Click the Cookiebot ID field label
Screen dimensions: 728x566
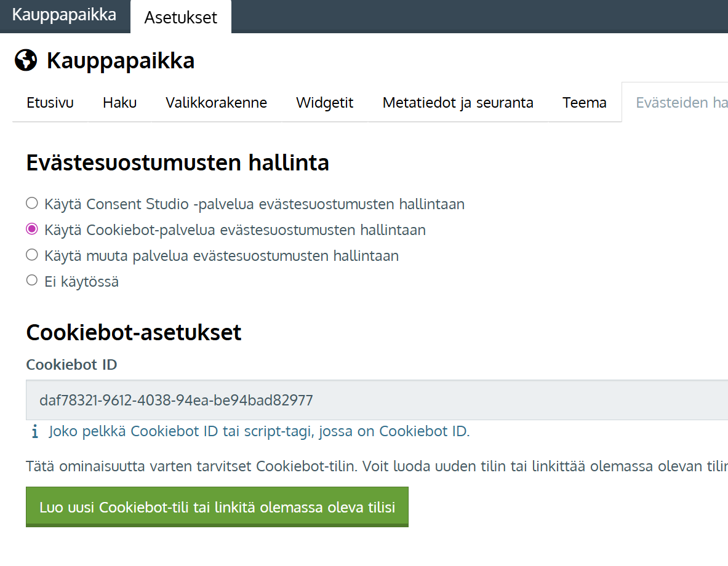coord(71,364)
